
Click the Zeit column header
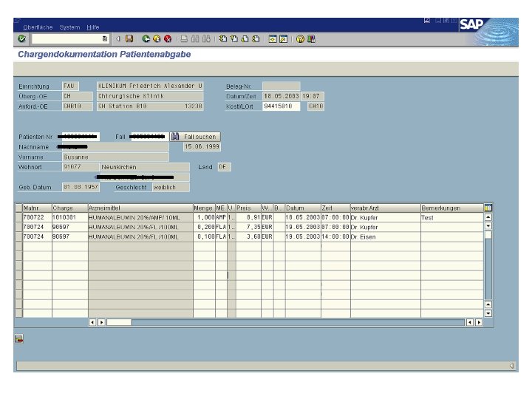coord(335,208)
